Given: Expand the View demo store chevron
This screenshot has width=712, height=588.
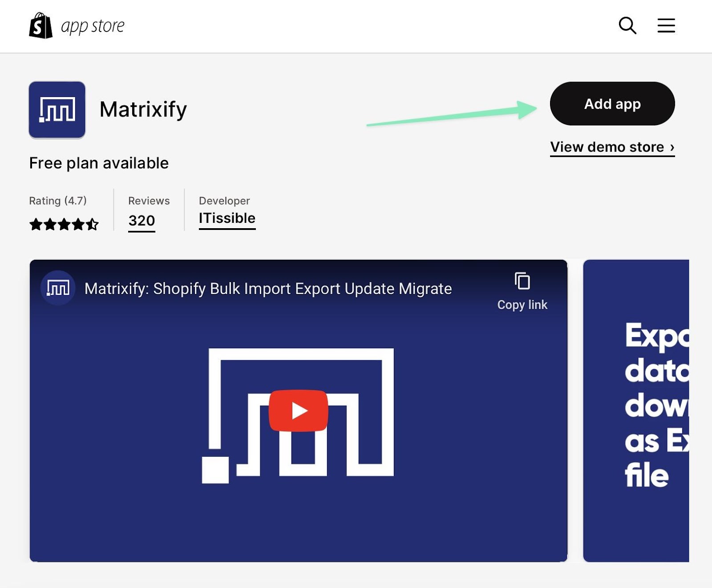Looking at the screenshot, I should coord(671,147).
